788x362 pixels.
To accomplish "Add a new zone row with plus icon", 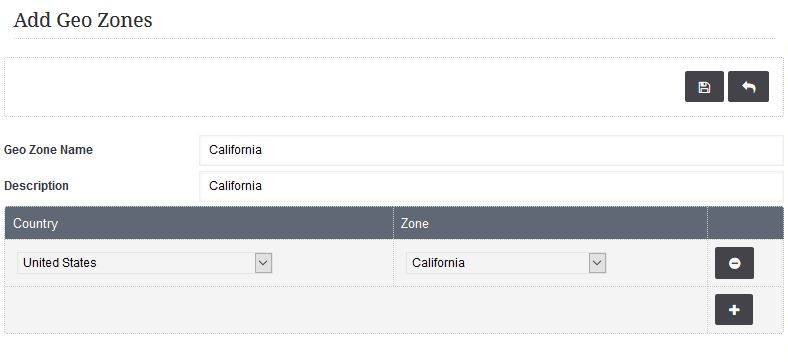I will (734, 310).
